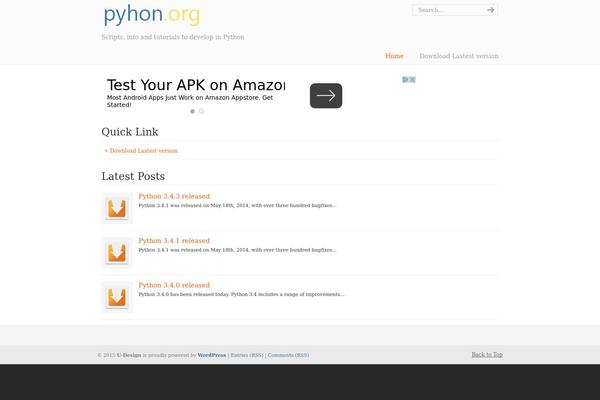Open the Python 3.4.1 released post

pos(174,240)
